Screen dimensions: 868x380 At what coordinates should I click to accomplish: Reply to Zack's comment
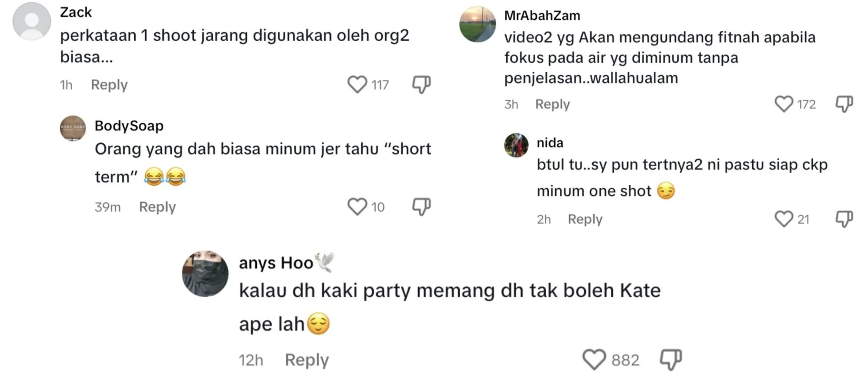[109, 85]
